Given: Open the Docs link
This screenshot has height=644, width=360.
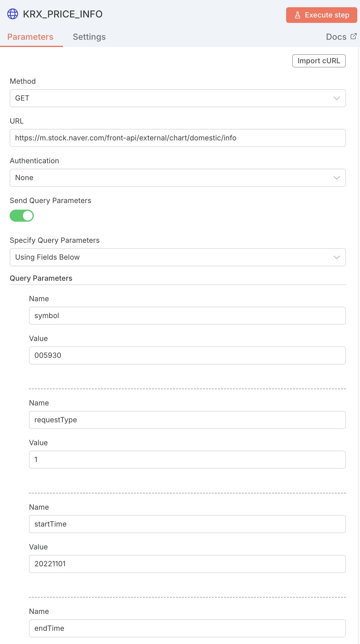Looking at the screenshot, I should (x=336, y=37).
